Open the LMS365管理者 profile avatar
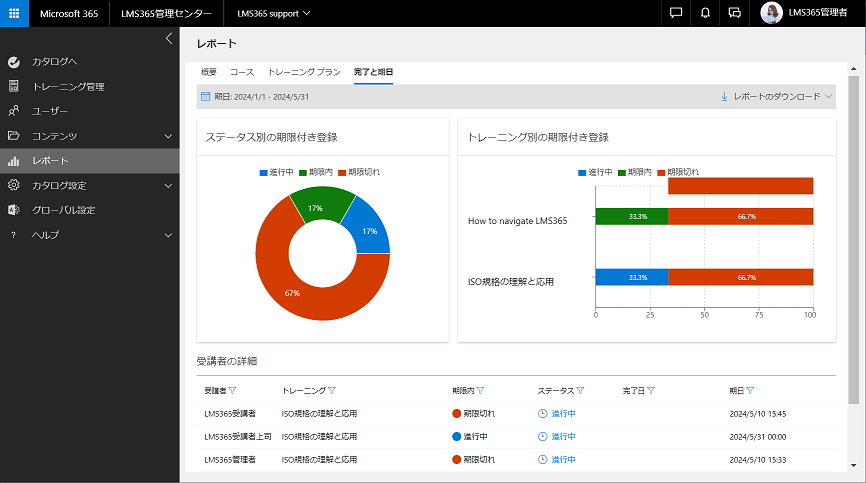Viewport: 866px width, 483px height. coord(771,13)
